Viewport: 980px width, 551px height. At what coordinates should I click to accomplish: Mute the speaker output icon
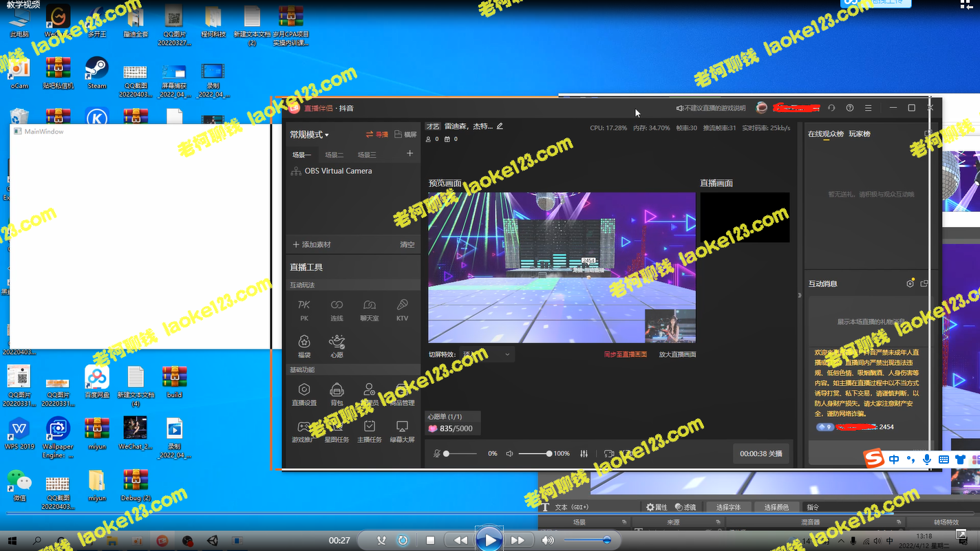click(510, 454)
